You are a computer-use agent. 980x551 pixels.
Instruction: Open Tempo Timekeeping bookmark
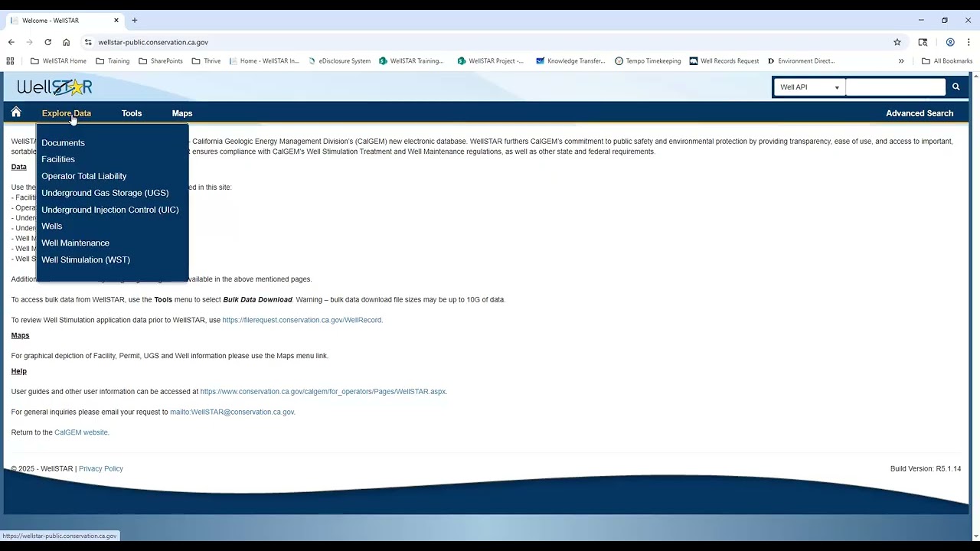pyautogui.click(x=648, y=61)
